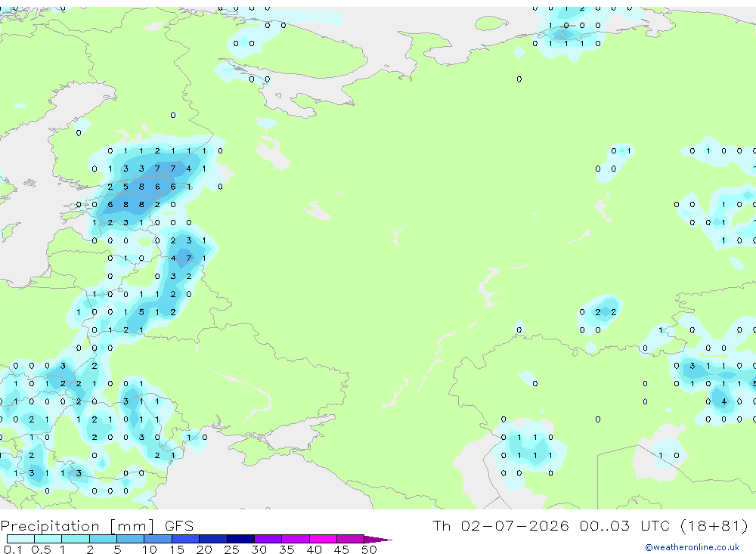Image resolution: width=756 pixels, height=554 pixels.
Task: Select the 35–40 mm purple legend swatch
Action: tap(296, 539)
